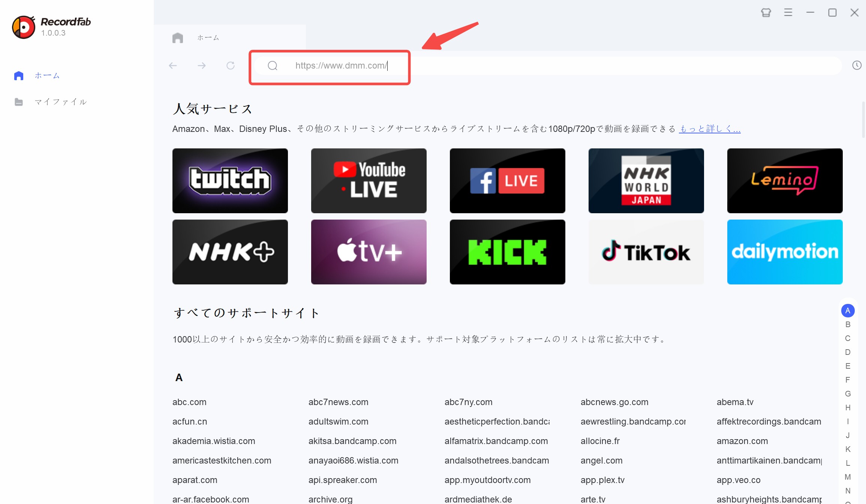Jump to letter A in index
Image resolution: width=866 pixels, height=504 pixels.
848,311
